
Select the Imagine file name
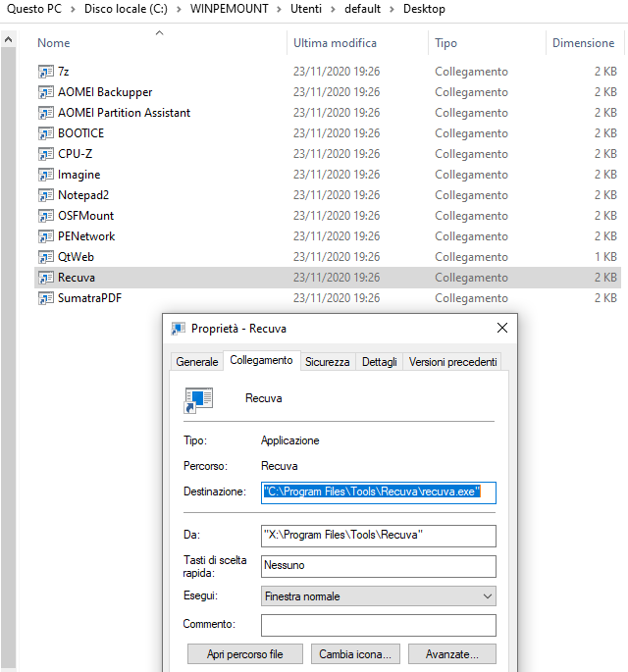coord(78,175)
